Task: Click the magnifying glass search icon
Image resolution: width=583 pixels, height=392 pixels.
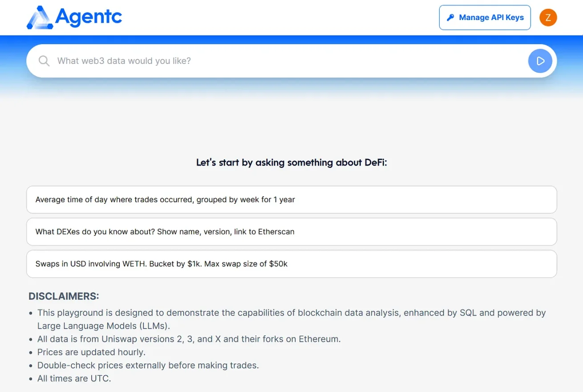Action: coord(44,61)
